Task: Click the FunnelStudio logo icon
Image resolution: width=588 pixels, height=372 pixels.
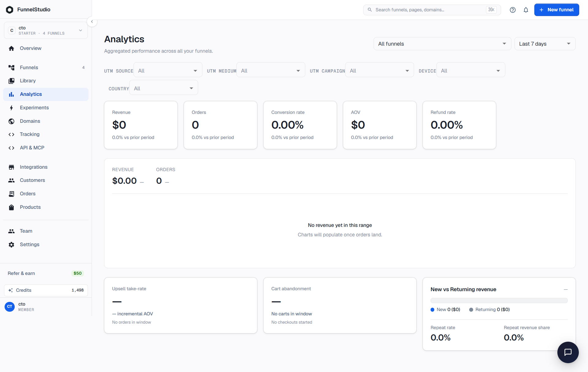Action: (x=10, y=10)
